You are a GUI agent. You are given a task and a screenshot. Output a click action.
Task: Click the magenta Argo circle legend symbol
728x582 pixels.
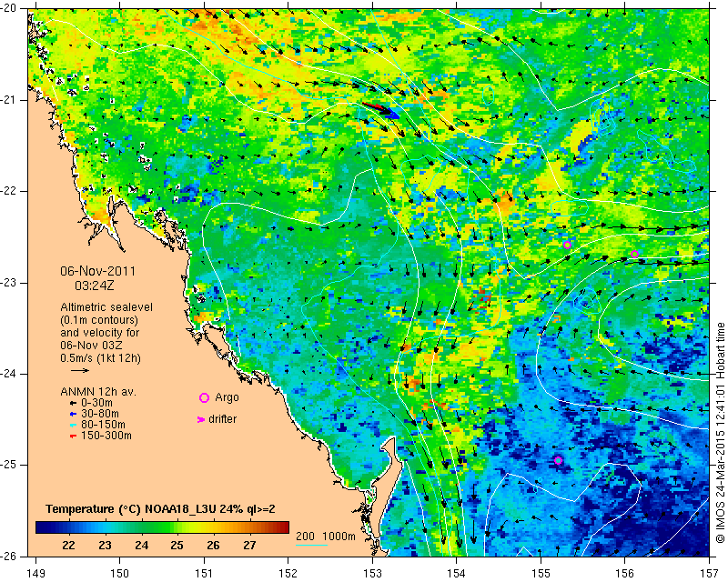(204, 397)
